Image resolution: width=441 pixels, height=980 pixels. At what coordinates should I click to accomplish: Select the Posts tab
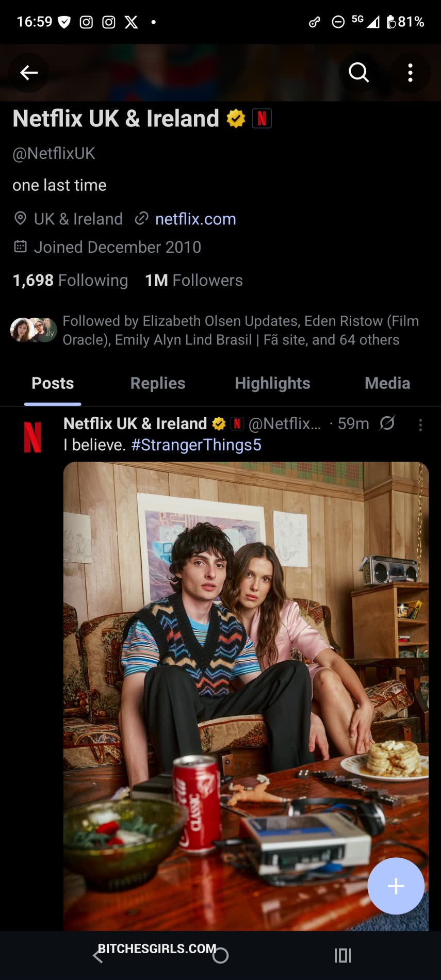(53, 383)
